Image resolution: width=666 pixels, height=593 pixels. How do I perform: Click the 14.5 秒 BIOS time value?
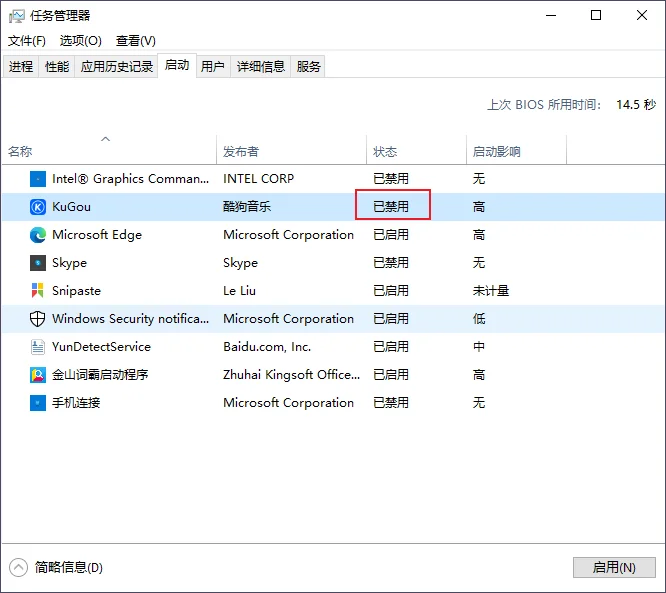coord(636,104)
